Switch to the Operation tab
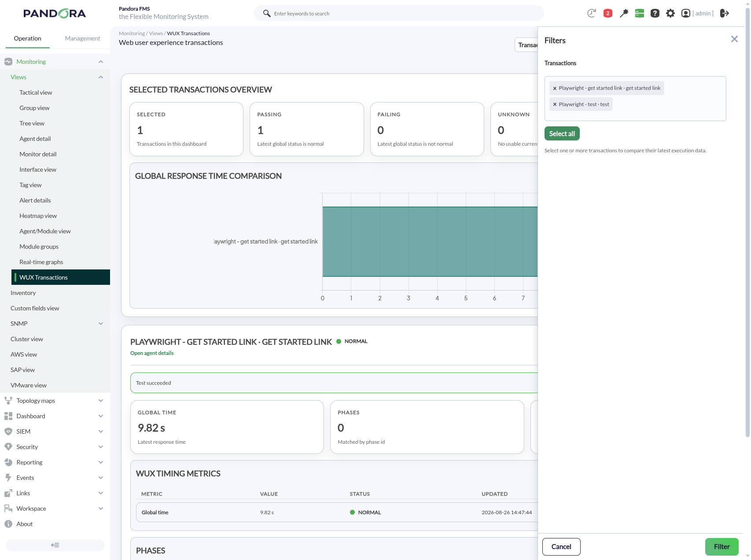Viewport: 751px width, 560px height. click(27, 39)
